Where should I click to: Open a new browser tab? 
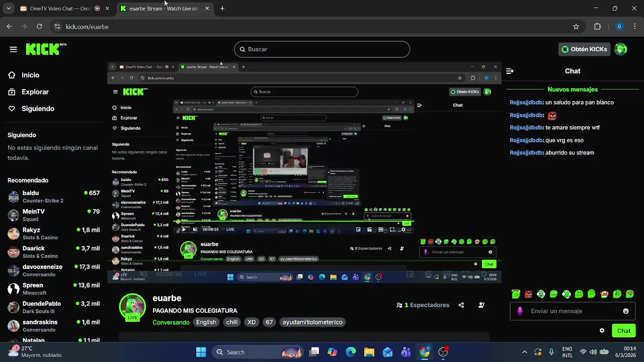(222, 9)
